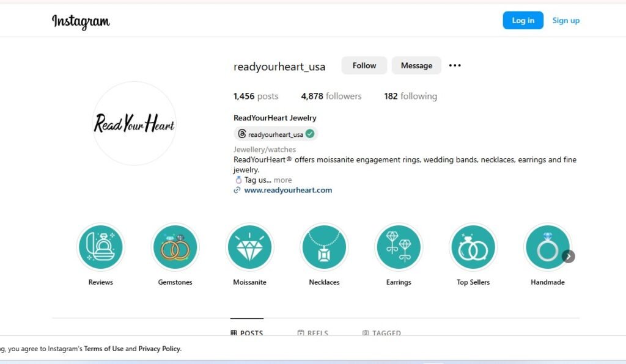This screenshot has height=364, width=626.
Task: Click the Log in button
Action: point(523,20)
